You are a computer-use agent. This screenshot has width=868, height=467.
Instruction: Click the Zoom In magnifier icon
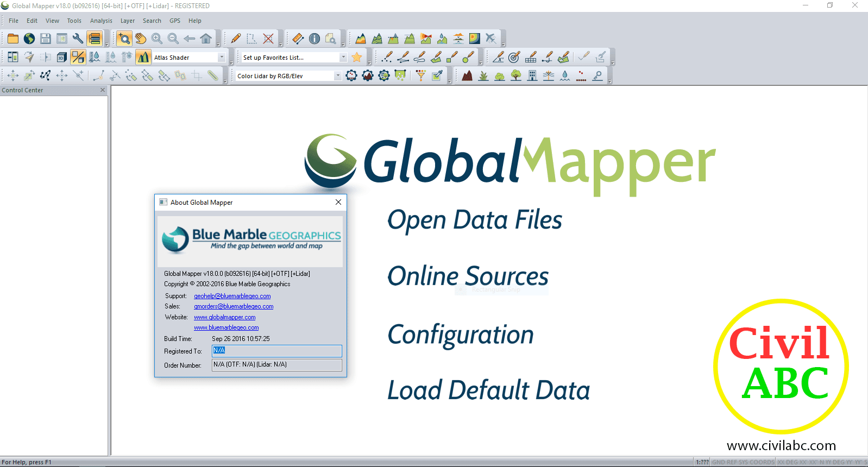(x=157, y=39)
